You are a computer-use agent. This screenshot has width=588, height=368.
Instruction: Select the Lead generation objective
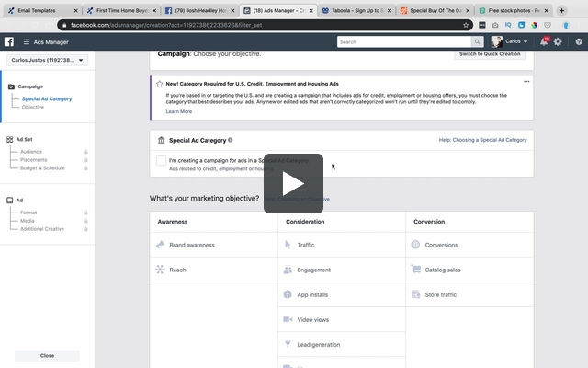coord(342,344)
